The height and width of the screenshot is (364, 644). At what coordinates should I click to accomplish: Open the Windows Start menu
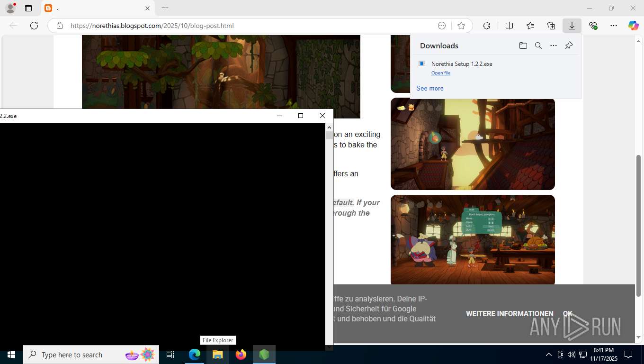11,355
